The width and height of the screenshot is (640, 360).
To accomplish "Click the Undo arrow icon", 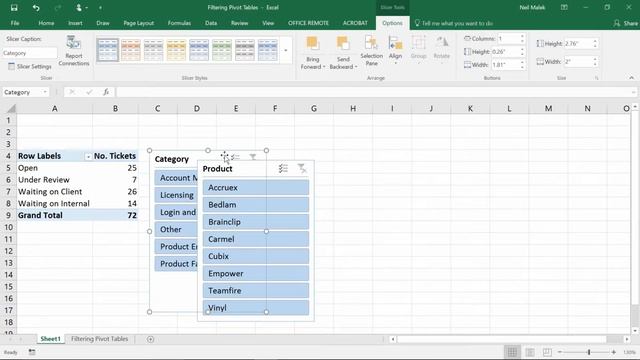I will pos(36,7).
